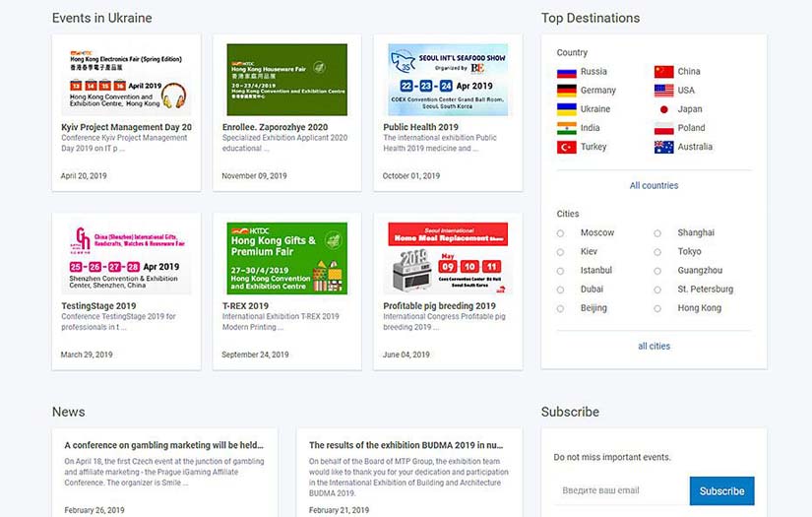812x517 pixels.
Task: Click Hong Kong Houseware Fair banner image
Action: 287,79
